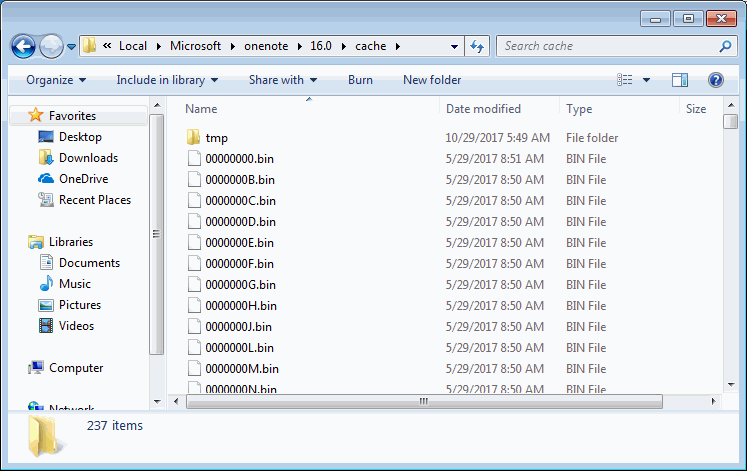This screenshot has height=471, width=747.
Task: Open the Share with menu
Action: coord(283,80)
